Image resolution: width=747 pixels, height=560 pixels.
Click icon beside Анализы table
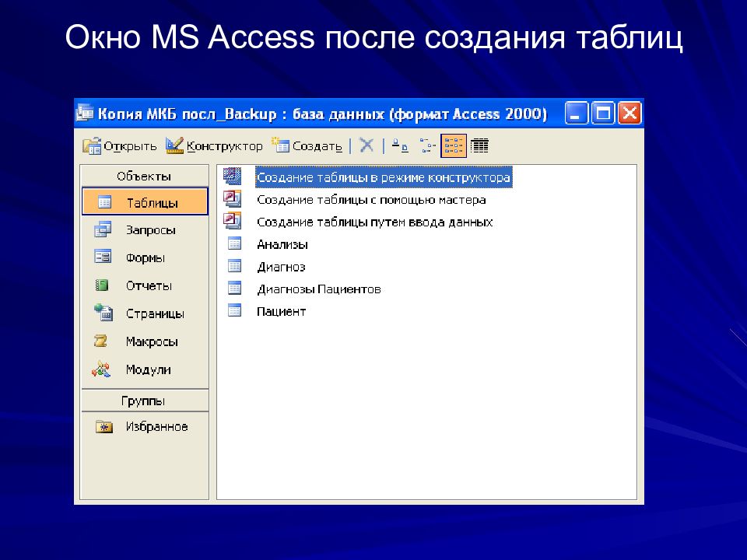pyautogui.click(x=234, y=243)
